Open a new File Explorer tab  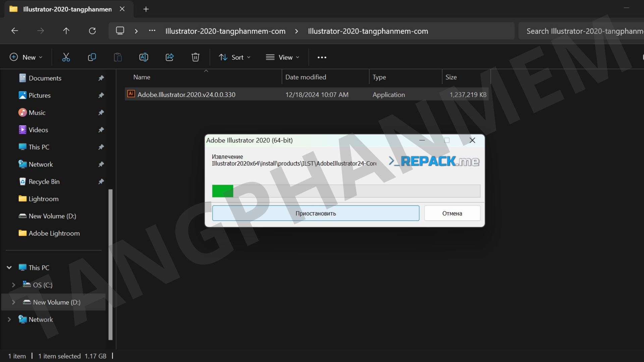[146, 9]
